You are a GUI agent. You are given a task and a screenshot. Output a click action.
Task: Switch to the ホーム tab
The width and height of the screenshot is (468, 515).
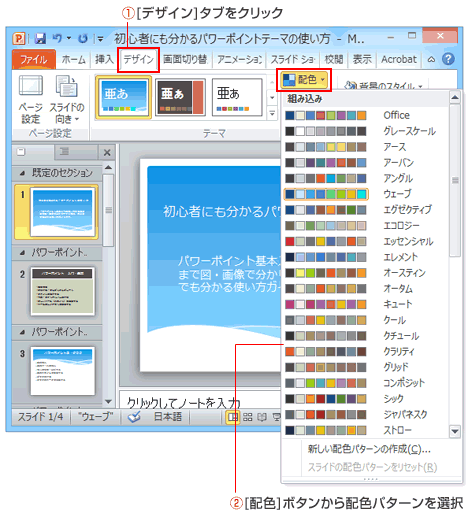74,59
